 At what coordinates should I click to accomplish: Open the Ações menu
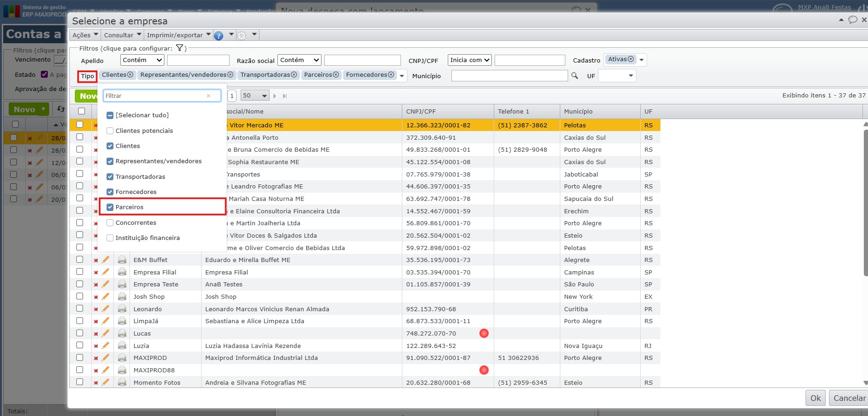pyautogui.click(x=85, y=35)
